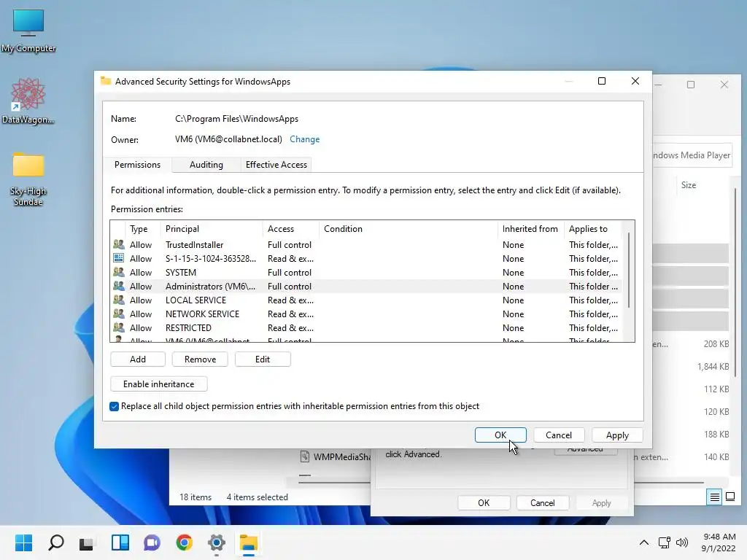Toggle Replace all child object permission entries checkbox
The image size is (747, 560).
click(x=114, y=406)
